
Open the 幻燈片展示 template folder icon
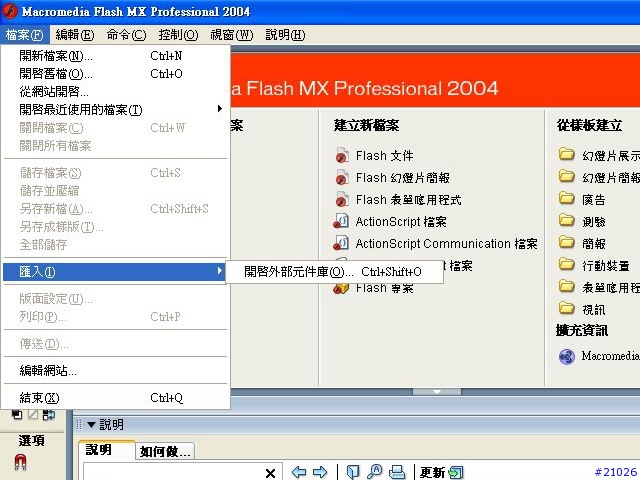point(567,154)
